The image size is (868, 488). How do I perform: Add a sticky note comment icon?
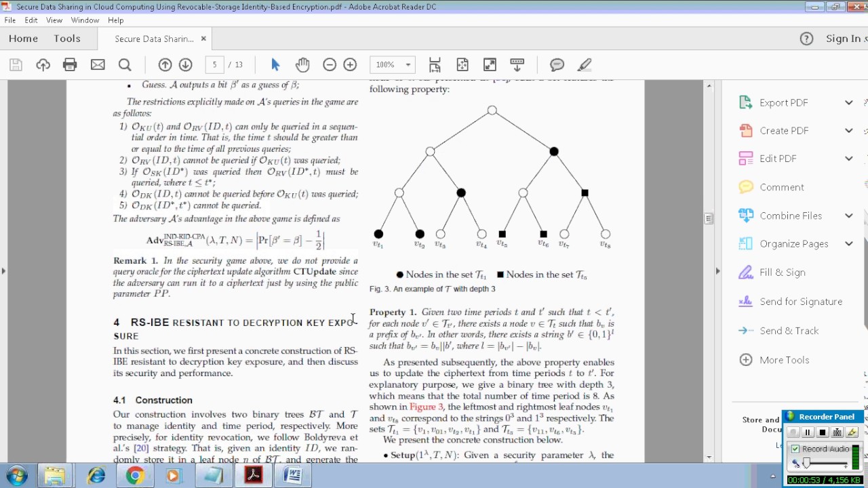click(557, 64)
